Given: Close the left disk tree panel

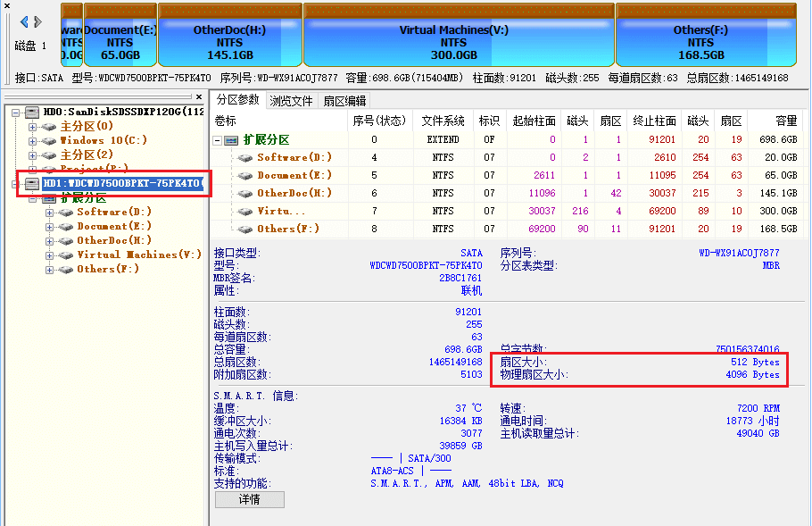Looking at the screenshot, I should [198, 97].
